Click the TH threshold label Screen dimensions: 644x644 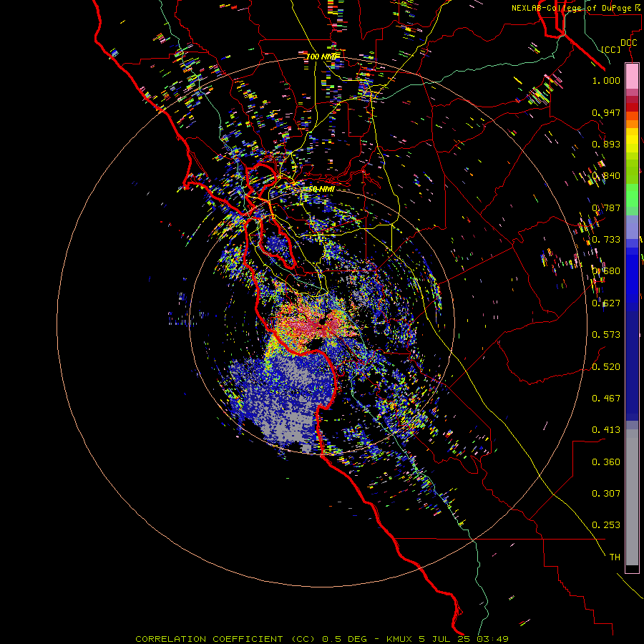pos(615,557)
